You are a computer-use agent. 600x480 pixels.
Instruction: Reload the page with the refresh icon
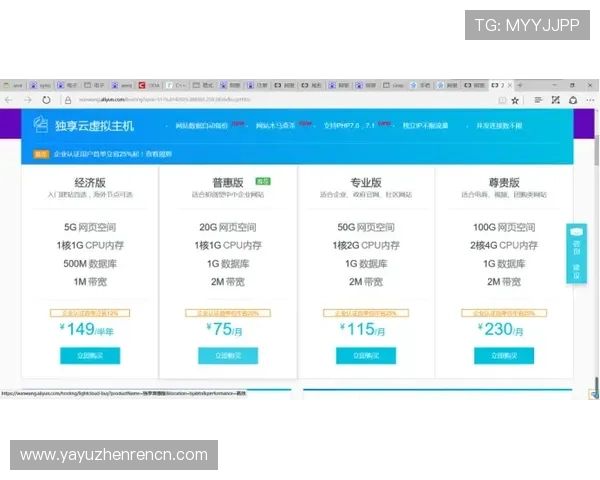coord(46,100)
